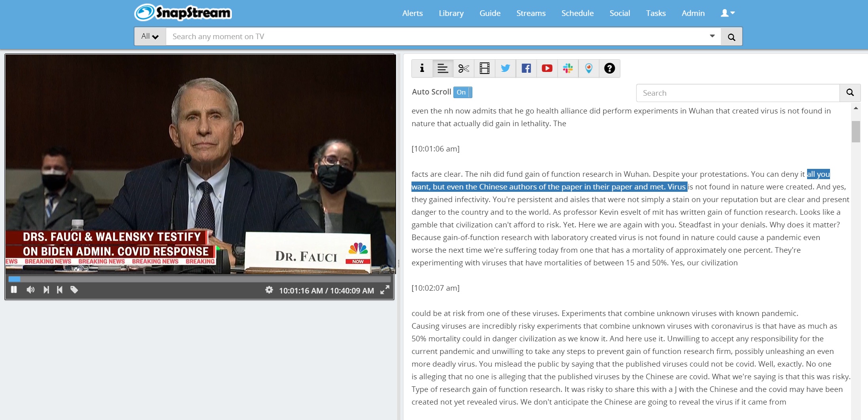Open the All search filter dropdown
This screenshot has width=868, height=420.
[x=150, y=36]
